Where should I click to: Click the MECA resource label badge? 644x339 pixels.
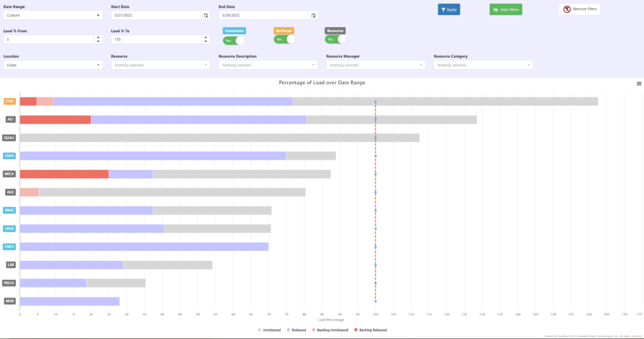pyautogui.click(x=10, y=174)
